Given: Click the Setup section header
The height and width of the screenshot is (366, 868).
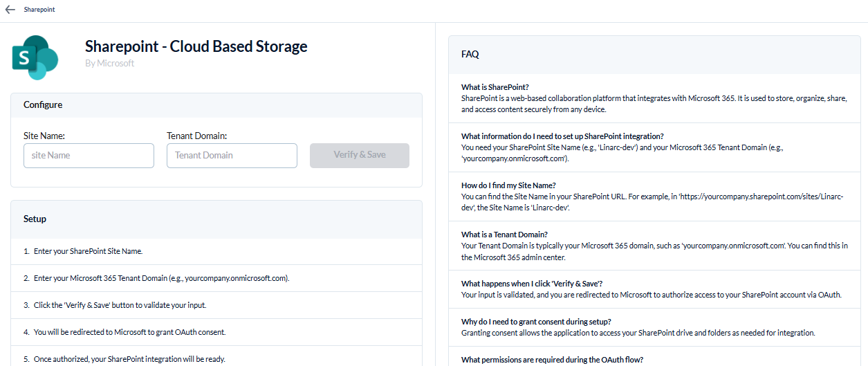Looking at the screenshot, I should (216, 219).
